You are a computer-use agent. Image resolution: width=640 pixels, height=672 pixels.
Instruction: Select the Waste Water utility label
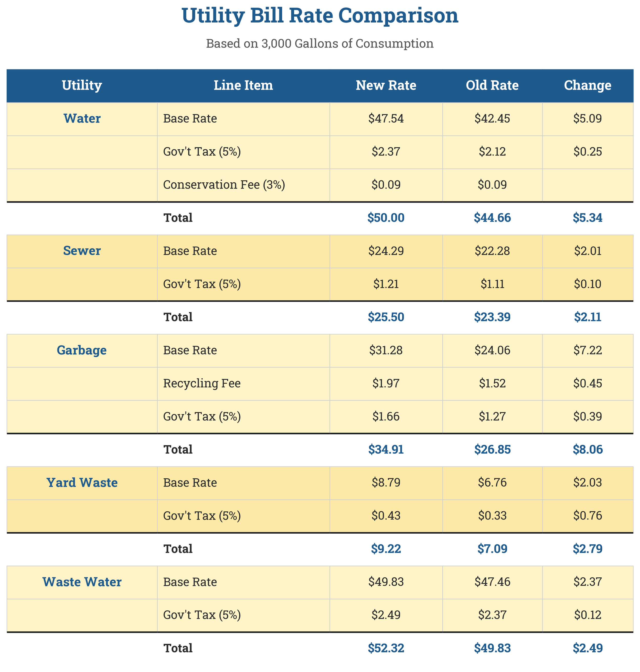pos(82,582)
